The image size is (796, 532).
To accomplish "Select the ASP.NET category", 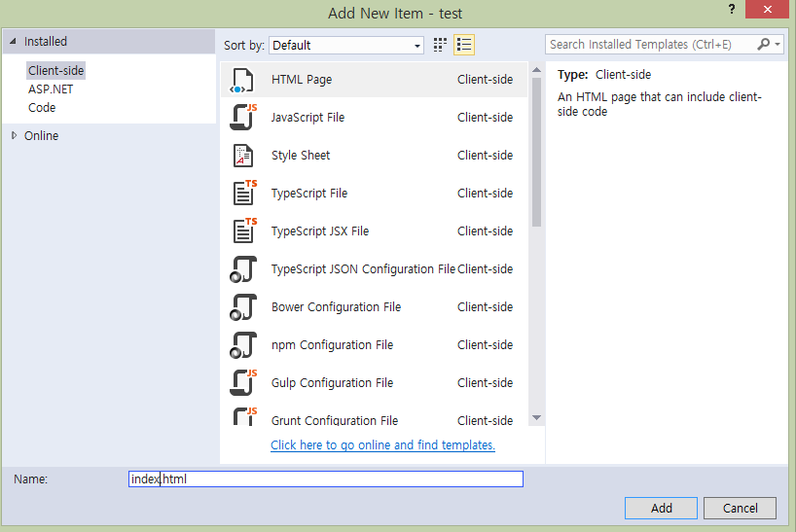I will (51, 89).
